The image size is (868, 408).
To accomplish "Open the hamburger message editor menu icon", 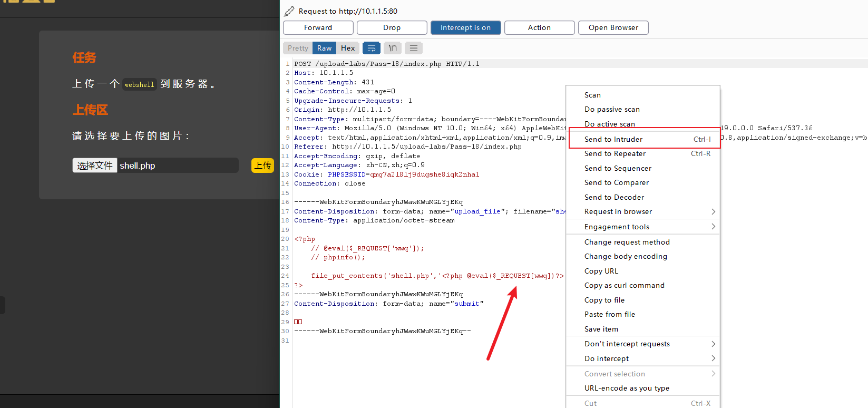I will [414, 48].
